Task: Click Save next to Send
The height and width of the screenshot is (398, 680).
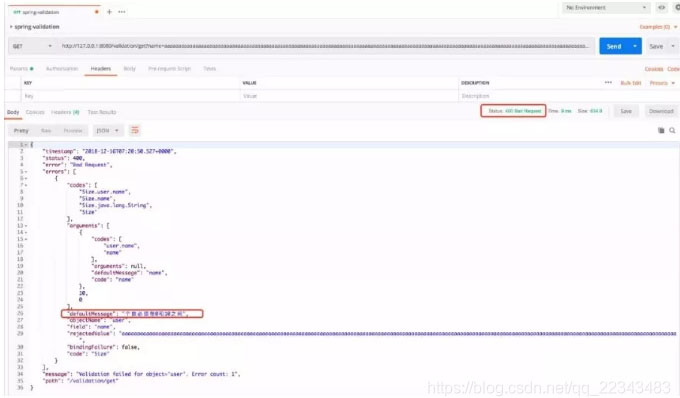Action: pyautogui.click(x=656, y=46)
